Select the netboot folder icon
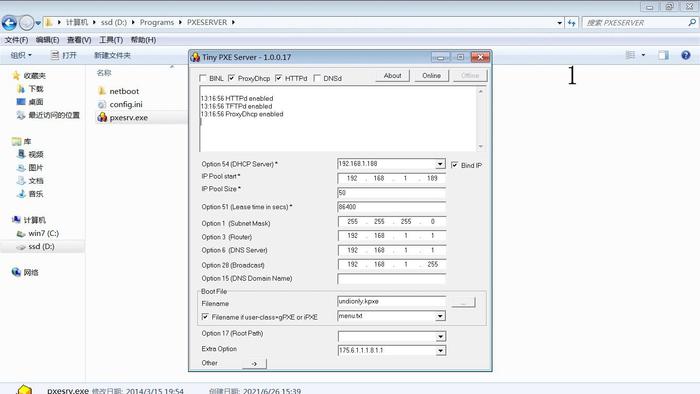 (102, 91)
